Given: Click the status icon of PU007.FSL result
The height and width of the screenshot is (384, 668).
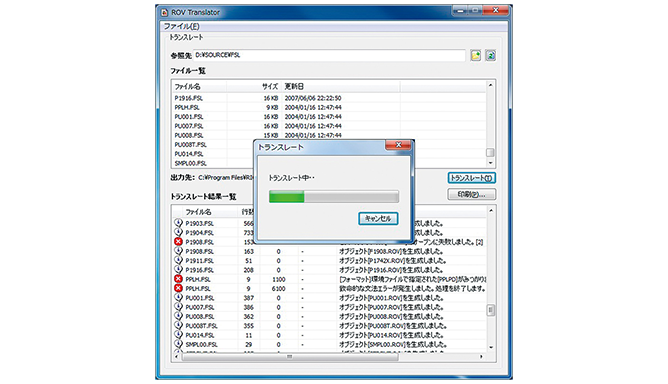Looking at the screenshot, I should pyautogui.click(x=178, y=307).
